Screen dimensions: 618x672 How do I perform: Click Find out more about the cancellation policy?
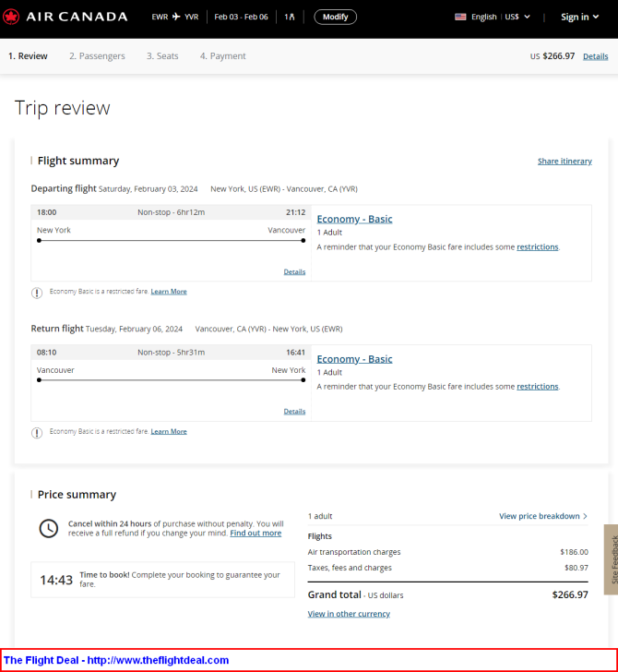256,534
